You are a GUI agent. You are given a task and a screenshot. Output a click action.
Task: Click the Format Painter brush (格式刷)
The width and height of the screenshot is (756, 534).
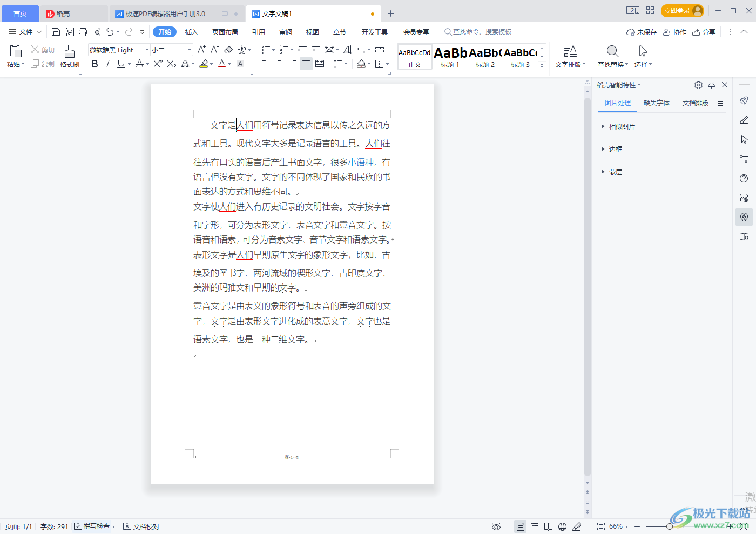(x=70, y=57)
